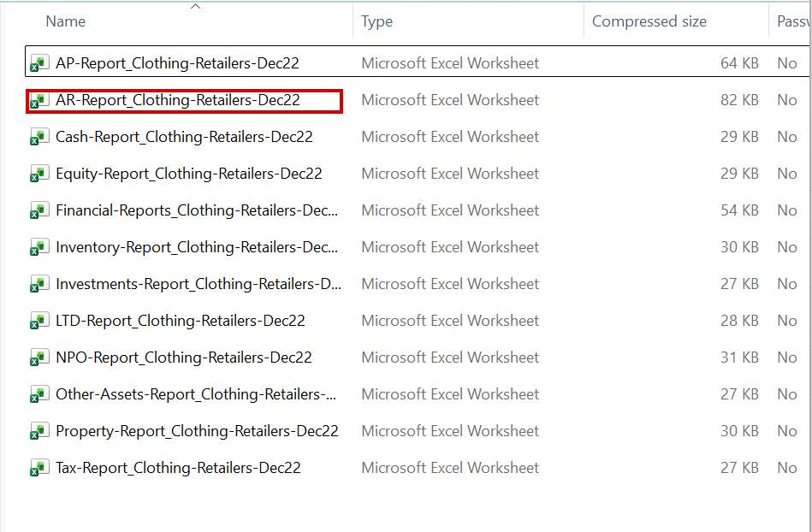This screenshot has width=812, height=532.
Task: Click the Excel icon of Financial-Reports file
Action: 40,210
